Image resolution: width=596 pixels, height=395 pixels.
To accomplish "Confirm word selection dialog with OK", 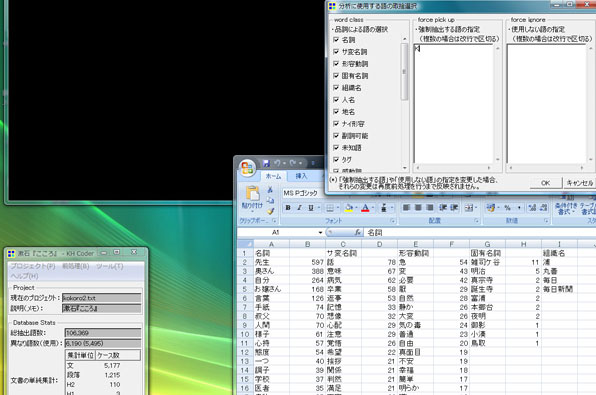I will (x=545, y=183).
